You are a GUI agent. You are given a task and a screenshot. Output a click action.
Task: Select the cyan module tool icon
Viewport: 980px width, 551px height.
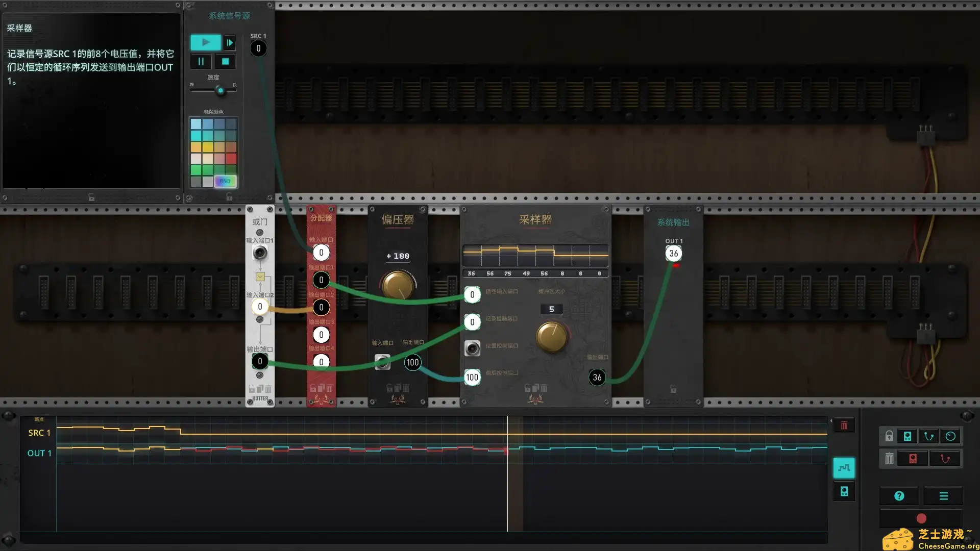(x=908, y=436)
